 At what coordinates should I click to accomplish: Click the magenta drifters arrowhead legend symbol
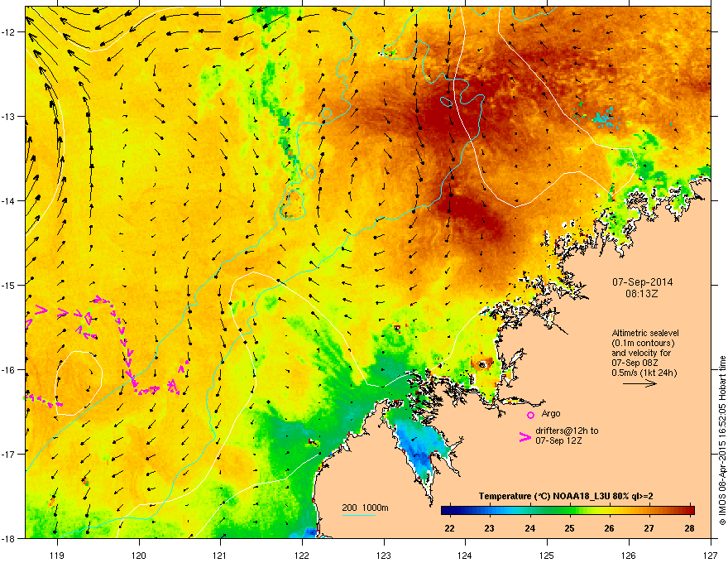[x=525, y=437]
